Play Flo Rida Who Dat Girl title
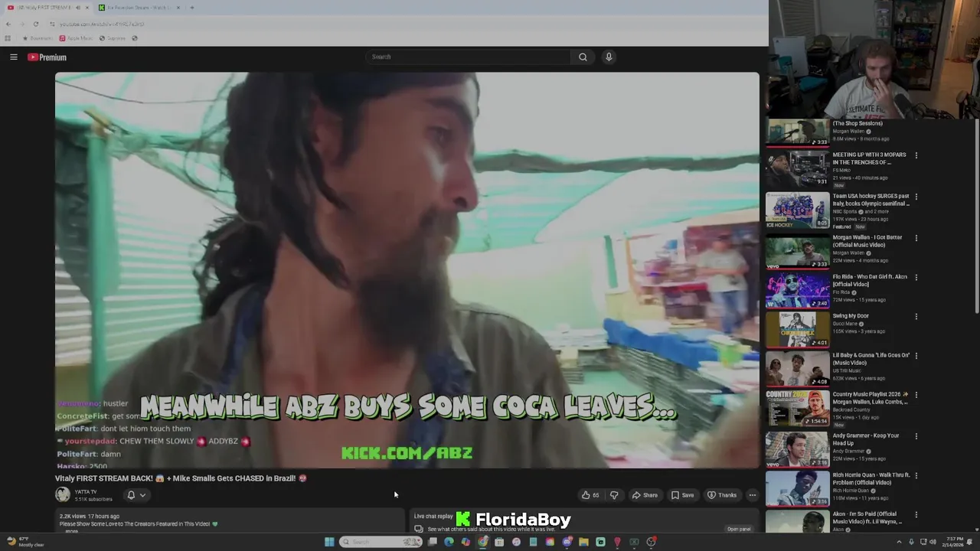Screen dimensions: 980x551 870,280
